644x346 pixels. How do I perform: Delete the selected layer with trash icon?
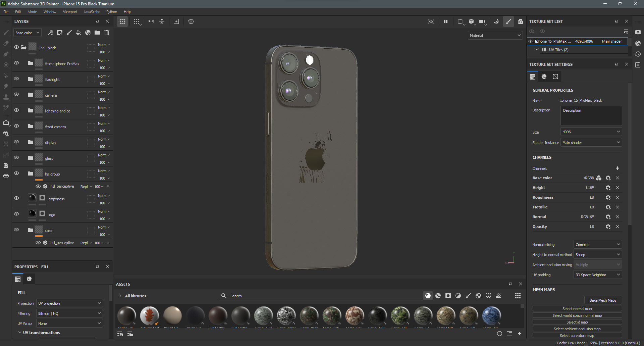(x=107, y=33)
